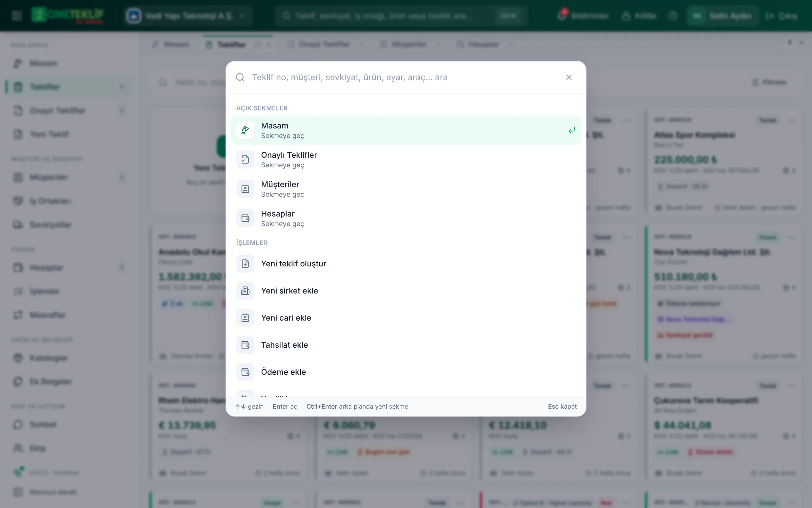Open the Atlas Spor Kompleksi quote card
Screen dimensions: 812x508
[724, 162]
